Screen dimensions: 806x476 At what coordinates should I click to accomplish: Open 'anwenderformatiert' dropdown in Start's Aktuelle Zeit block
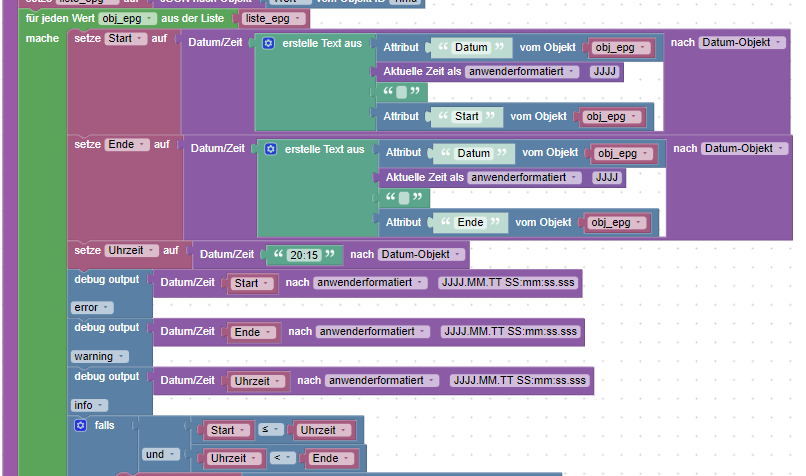point(522,71)
